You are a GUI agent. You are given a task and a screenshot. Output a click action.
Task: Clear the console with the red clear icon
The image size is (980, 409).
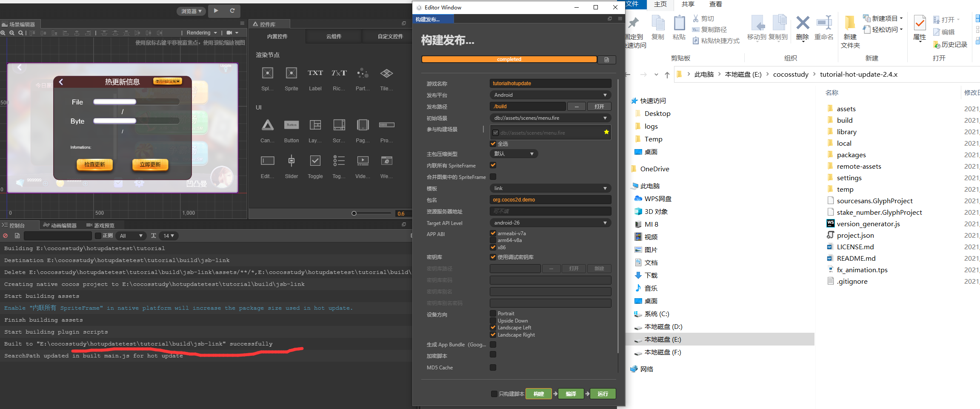click(5, 236)
